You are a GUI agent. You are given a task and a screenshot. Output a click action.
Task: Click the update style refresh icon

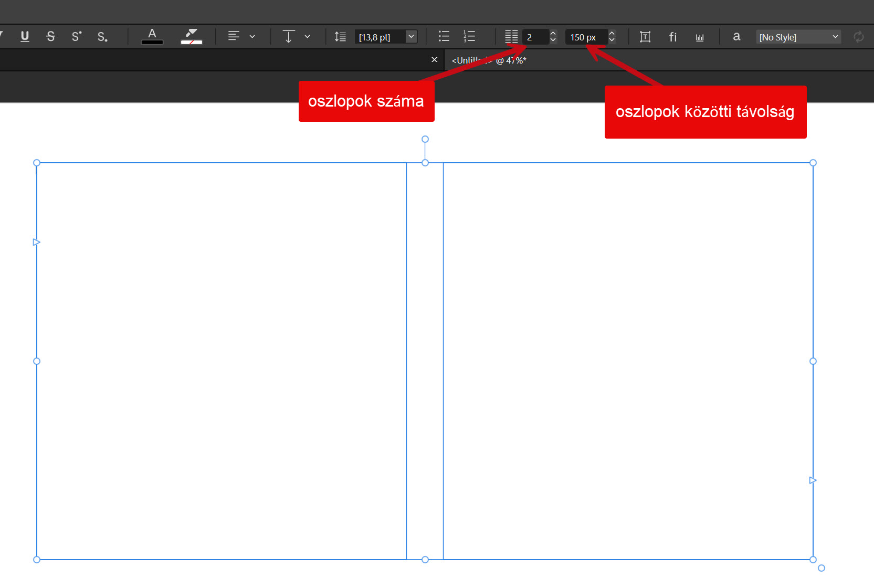point(859,37)
